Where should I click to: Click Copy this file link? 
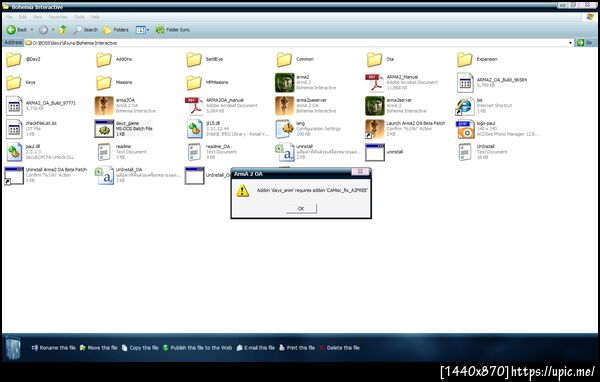(140, 348)
